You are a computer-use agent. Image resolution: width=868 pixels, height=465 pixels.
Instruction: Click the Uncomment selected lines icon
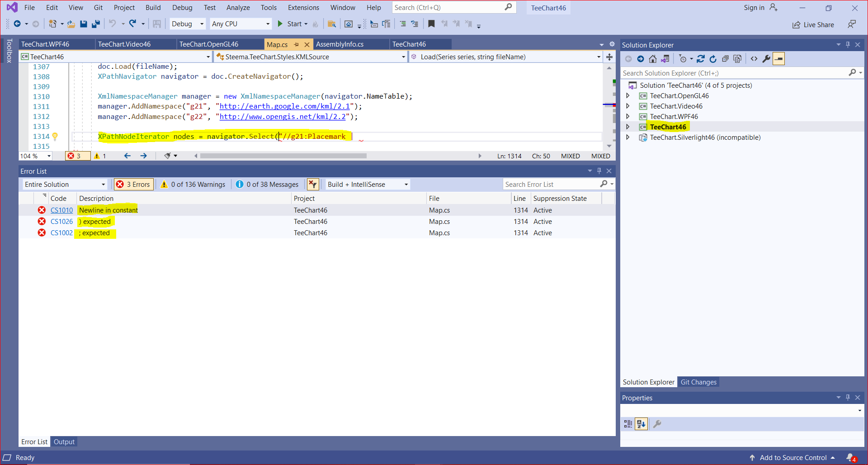tap(415, 24)
